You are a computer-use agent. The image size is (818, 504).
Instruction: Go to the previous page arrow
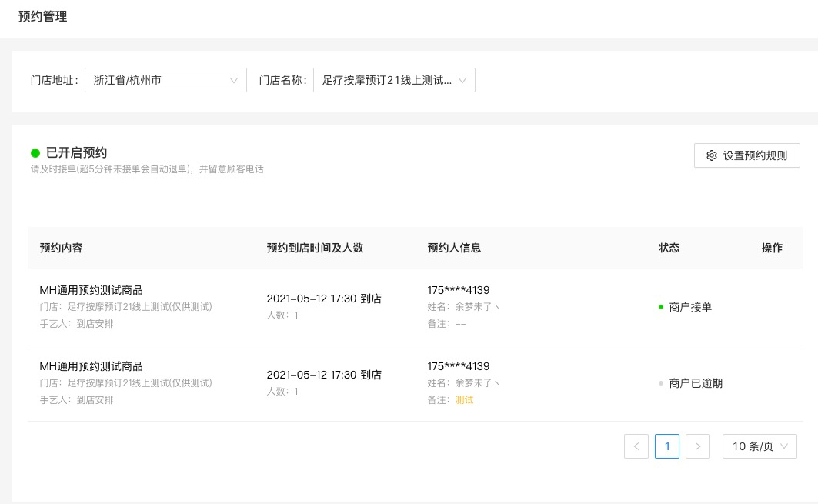click(636, 446)
